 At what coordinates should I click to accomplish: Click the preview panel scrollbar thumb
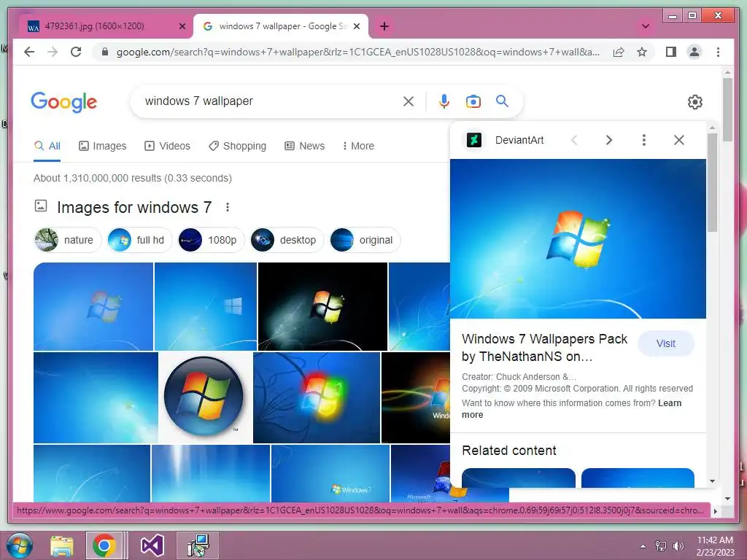tap(712, 183)
